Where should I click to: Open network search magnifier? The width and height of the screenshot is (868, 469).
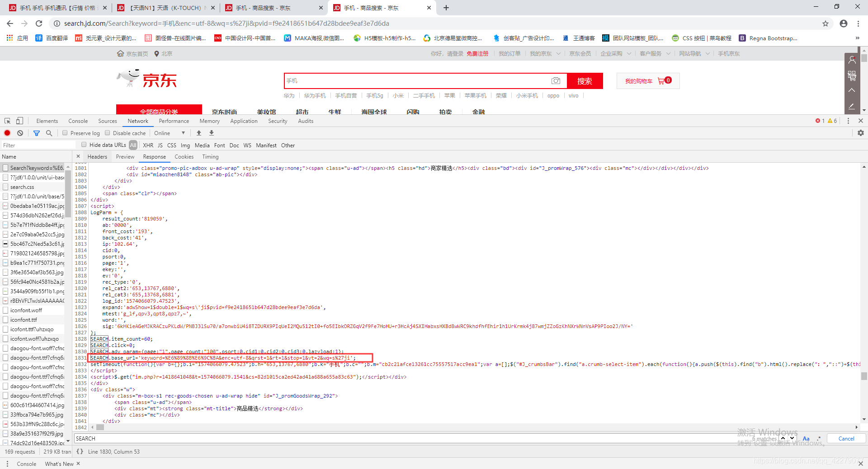click(x=49, y=133)
